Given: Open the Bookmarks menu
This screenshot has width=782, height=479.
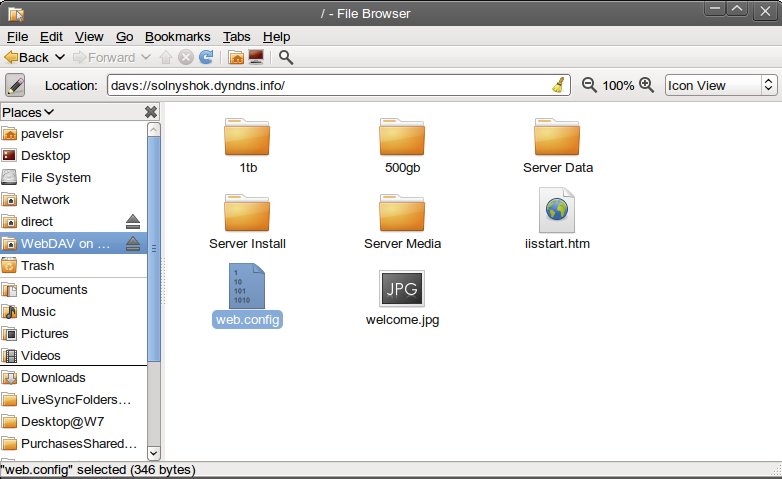Looking at the screenshot, I should click(178, 37).
